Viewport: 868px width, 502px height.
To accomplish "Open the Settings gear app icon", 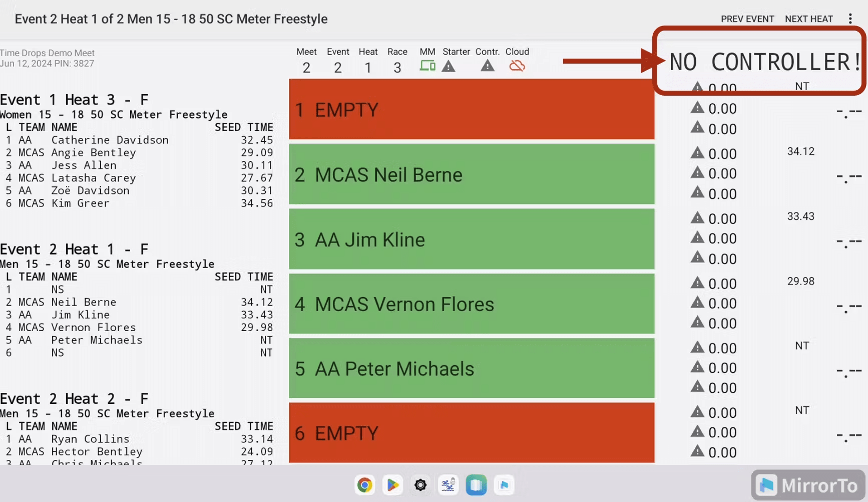I will pyautogui.click(x=420, y=485).
